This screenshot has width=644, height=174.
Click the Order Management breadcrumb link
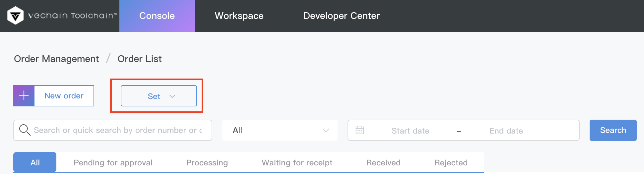[56, 59]
